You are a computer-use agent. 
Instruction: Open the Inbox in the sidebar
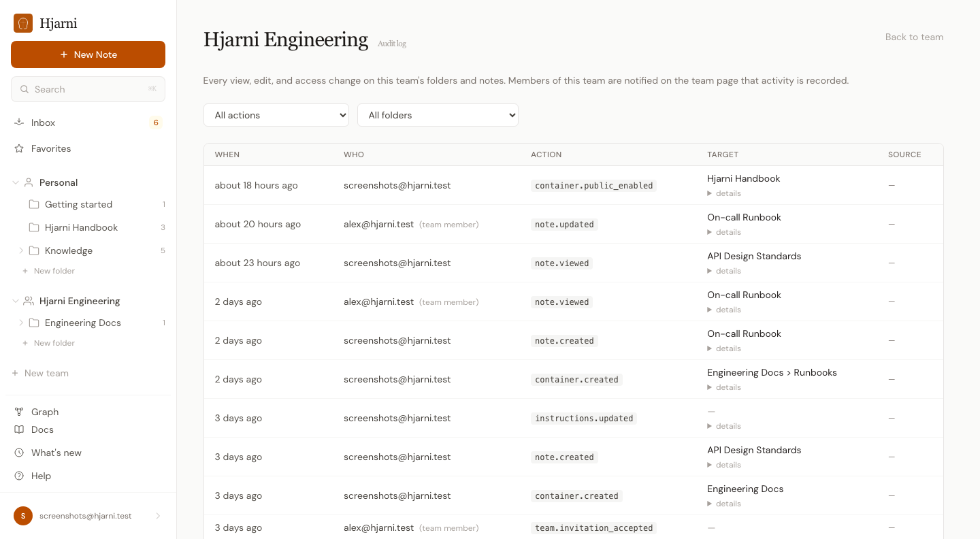[x=88, y=122]
